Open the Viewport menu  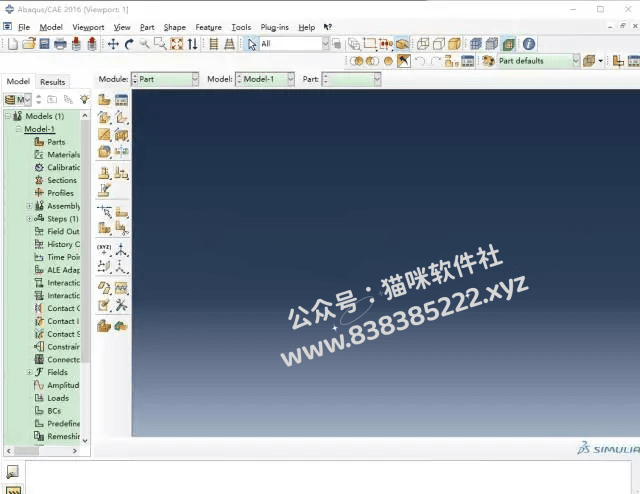pyautogui.click(x=88, y=27)
